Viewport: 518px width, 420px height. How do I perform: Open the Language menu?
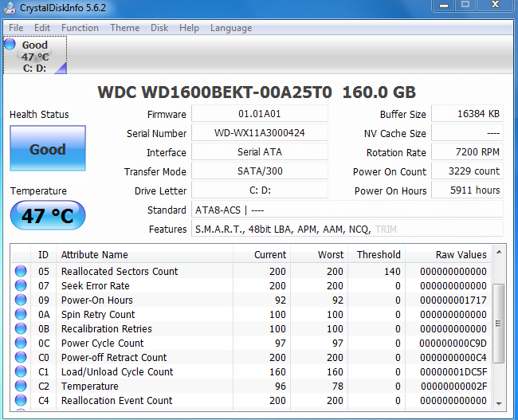[231, 28]
